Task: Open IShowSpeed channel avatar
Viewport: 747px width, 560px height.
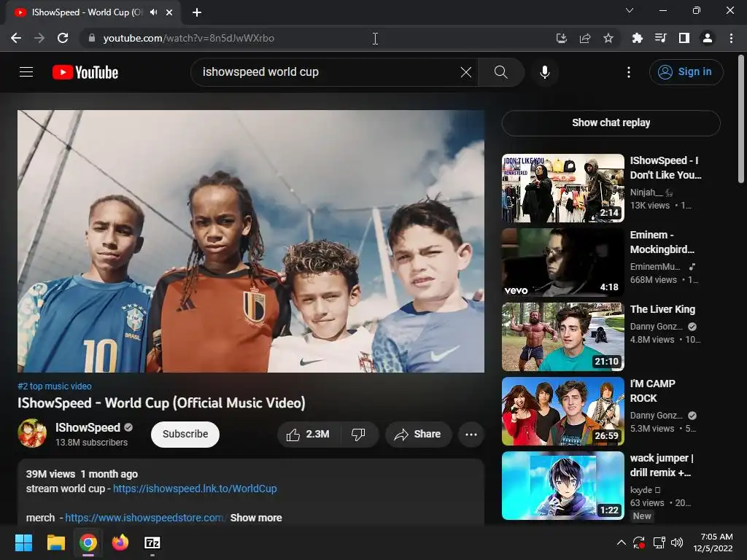Action: point(32,433)
